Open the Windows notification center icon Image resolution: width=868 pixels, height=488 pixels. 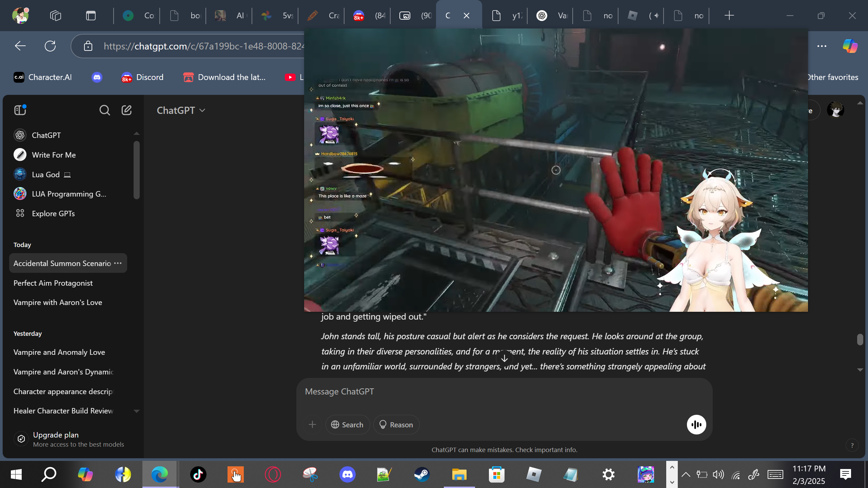[846, 474]
